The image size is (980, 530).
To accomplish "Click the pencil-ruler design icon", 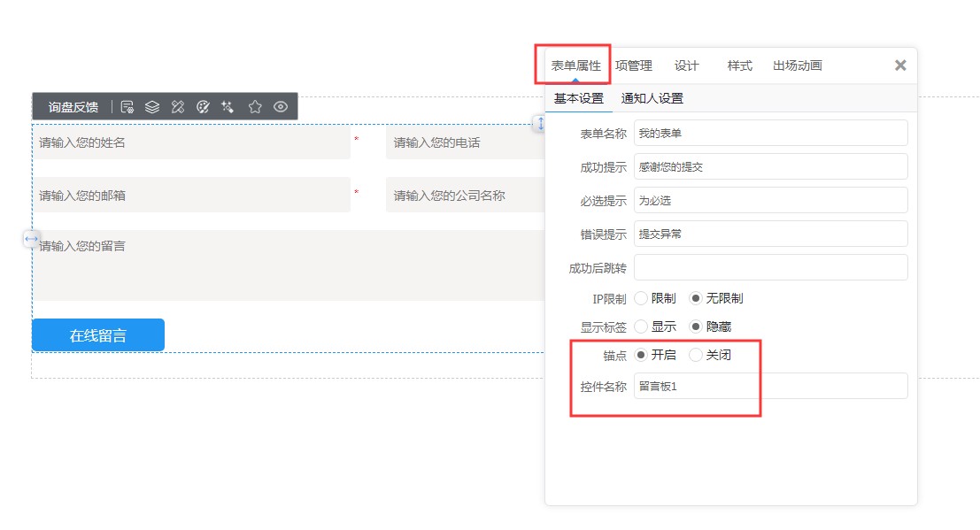I will (x=178, y=107).
